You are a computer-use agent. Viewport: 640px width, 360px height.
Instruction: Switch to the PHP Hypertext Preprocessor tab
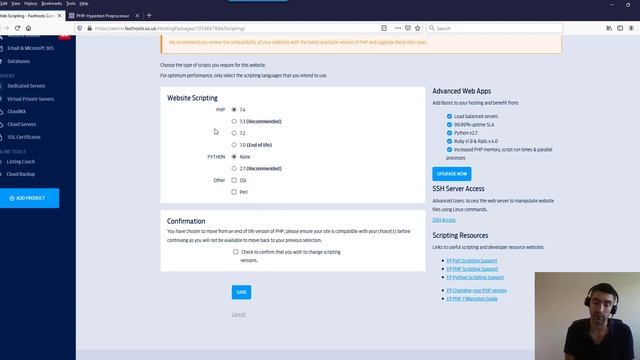click(102, 16)
